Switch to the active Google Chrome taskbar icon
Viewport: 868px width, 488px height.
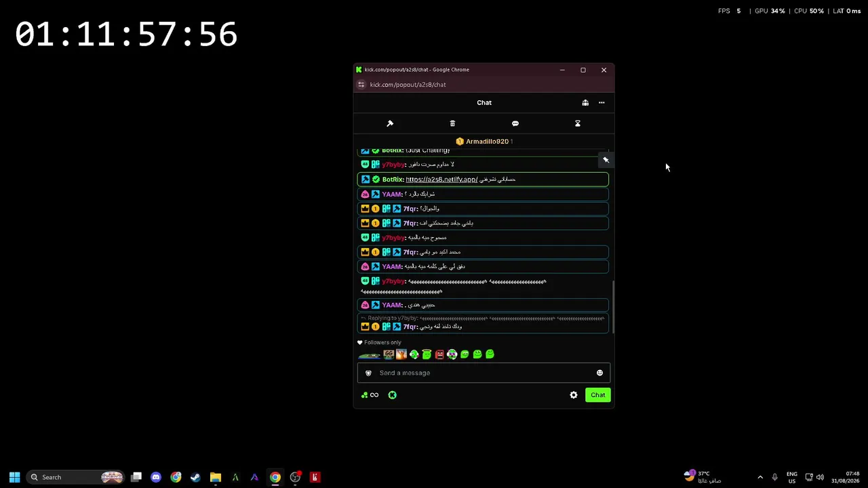[x=275, y=477]
